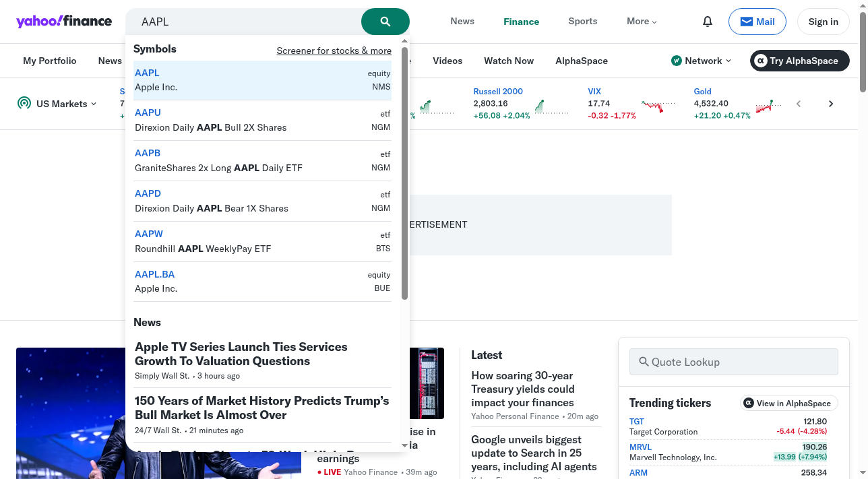Click the Try AlphaSpace button
This screenshot has width=868, height=479.
click(800, 61)
